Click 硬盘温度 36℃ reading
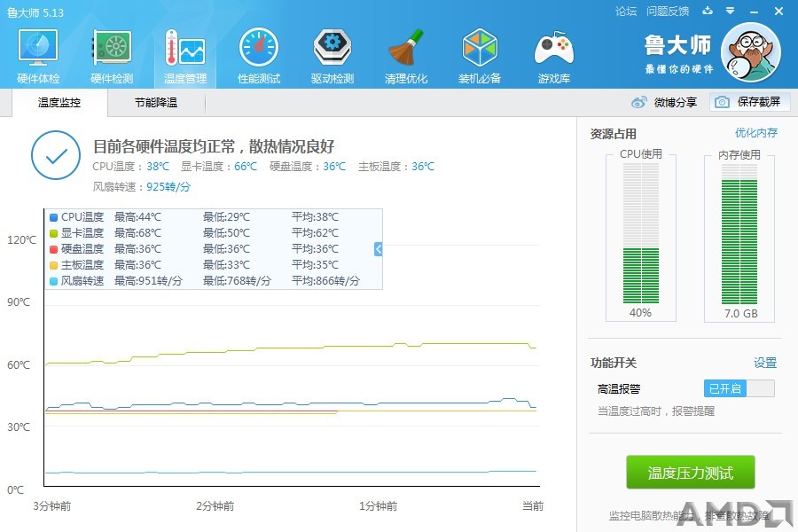The height and width of the screenshot is (532, 798). (308, 167)
